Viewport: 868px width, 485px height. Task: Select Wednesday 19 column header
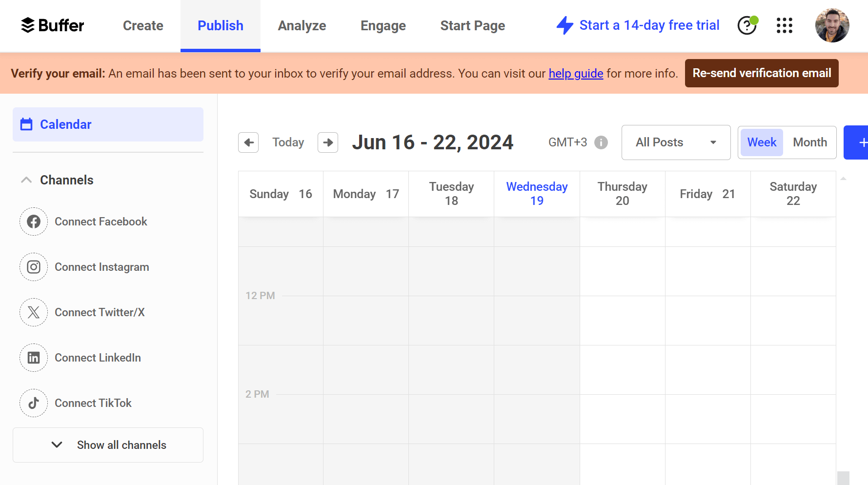pos(537,194)
